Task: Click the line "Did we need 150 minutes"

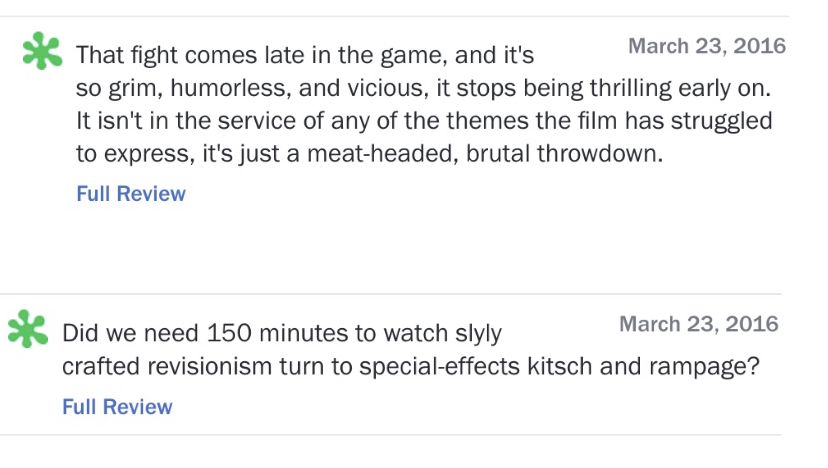Action: tap(282, 333)
